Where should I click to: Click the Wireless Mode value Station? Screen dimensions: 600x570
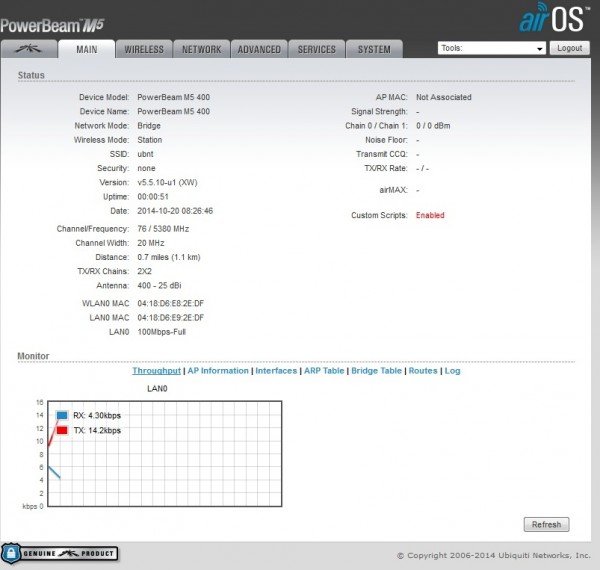(x=150, y=140)
